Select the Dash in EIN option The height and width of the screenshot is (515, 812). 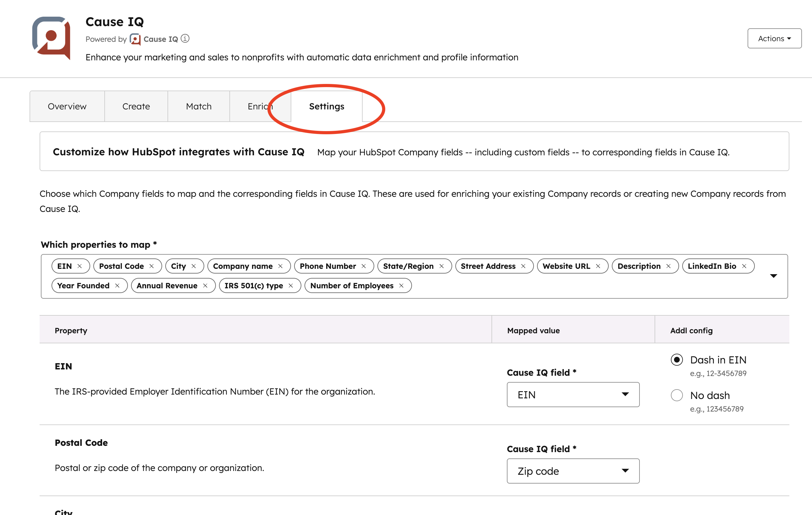point(677,360)
